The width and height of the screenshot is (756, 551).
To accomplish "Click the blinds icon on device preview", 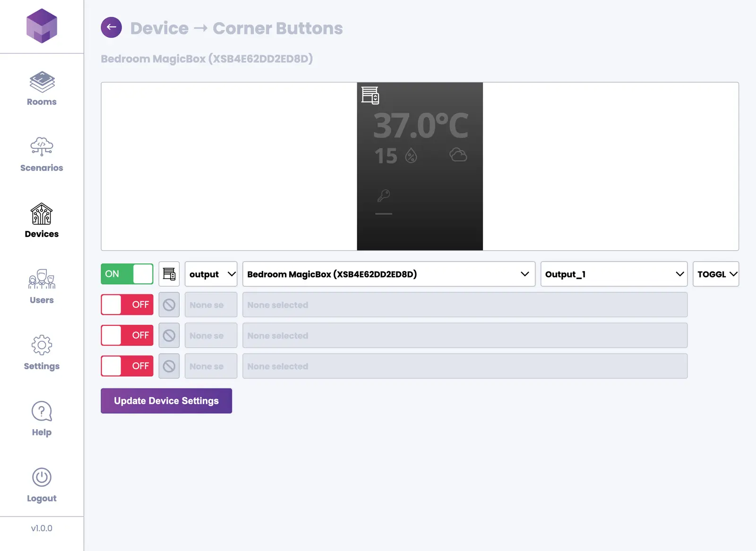I will click(x=370, y=95).
